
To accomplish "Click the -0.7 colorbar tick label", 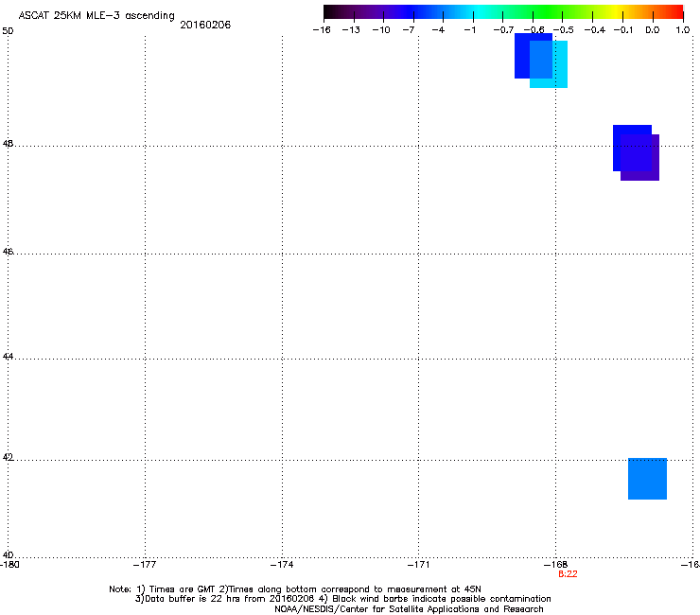I will pos(503,30).
